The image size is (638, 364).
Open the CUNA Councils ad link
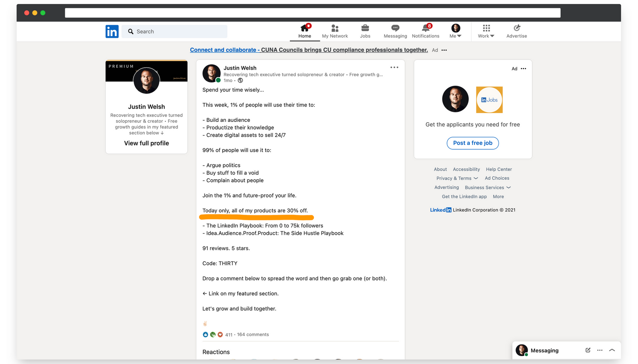click(x=309, y=50)
